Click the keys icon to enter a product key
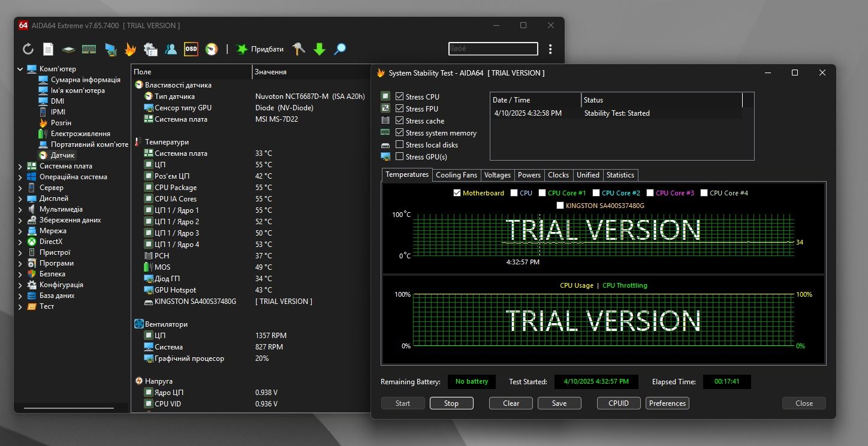The height and width of the screenshot is (446, 868). pyautogui.click(x=299, y=49)
